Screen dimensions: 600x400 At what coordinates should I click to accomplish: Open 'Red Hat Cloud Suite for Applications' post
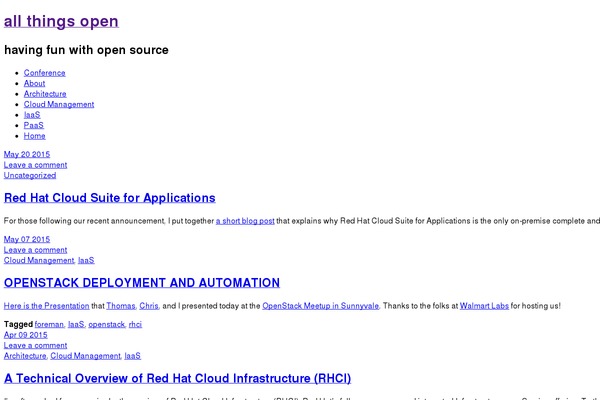pyautogui.click(x=109, y=198)
